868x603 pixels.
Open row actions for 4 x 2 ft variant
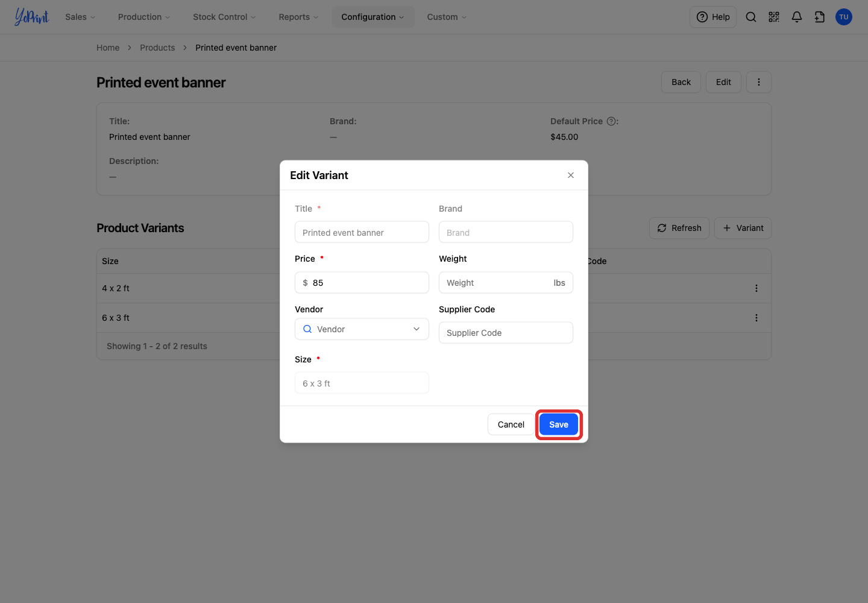[756, 288]
